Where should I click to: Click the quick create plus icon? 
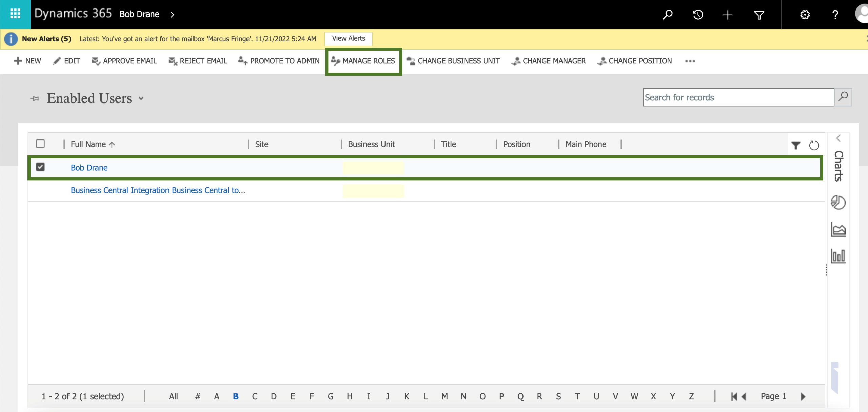[x=728, y=15]
